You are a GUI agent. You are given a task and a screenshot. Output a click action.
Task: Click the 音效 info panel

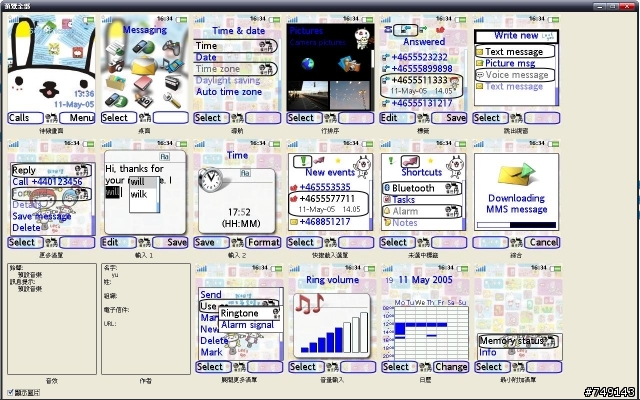click(52, 319)
